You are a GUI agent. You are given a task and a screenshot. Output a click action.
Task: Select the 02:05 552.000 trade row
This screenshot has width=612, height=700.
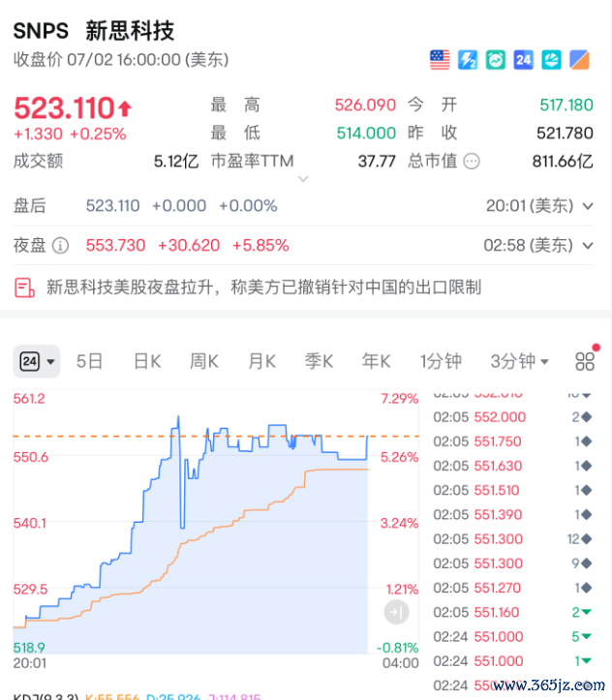click(512, 417)
